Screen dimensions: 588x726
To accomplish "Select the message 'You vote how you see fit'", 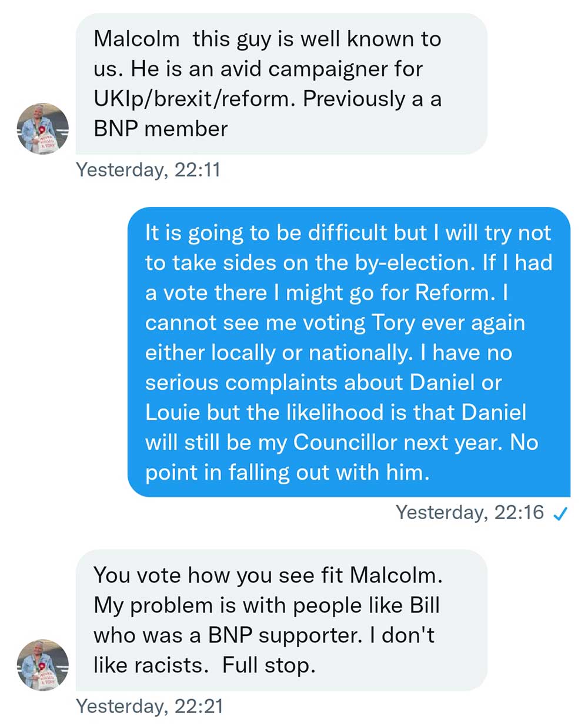I will [281, 620].
